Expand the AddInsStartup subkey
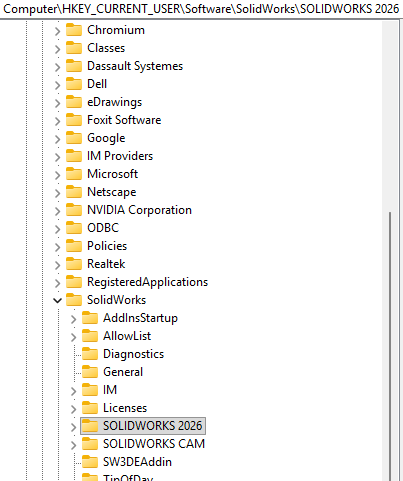403x481 pixels. 74,319
